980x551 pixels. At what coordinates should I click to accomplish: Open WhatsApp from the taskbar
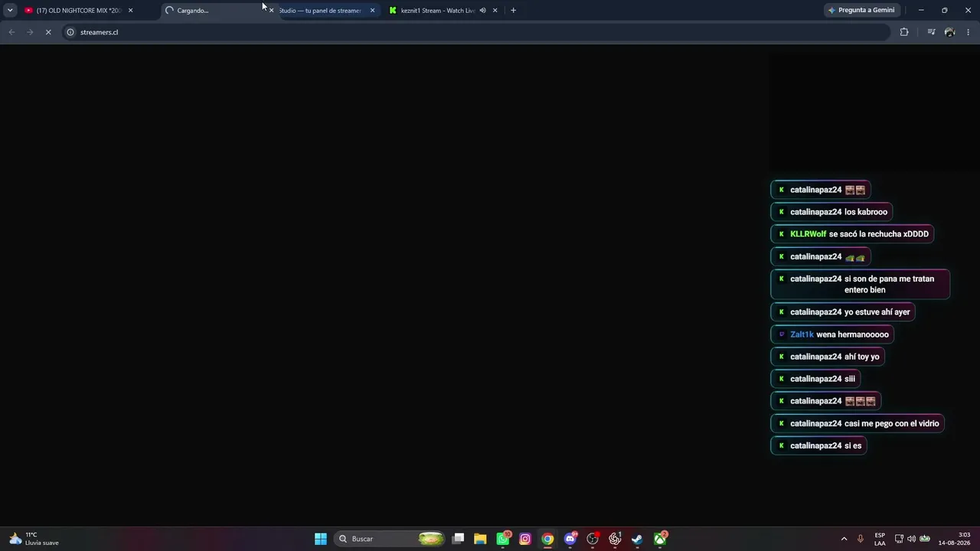[x=503, y=539]
